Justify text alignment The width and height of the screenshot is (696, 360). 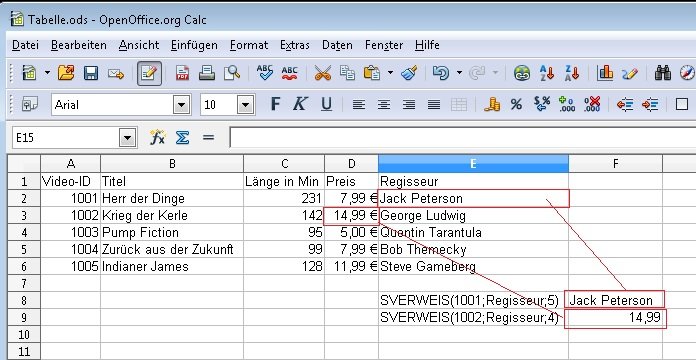click(x=434, y=105)
